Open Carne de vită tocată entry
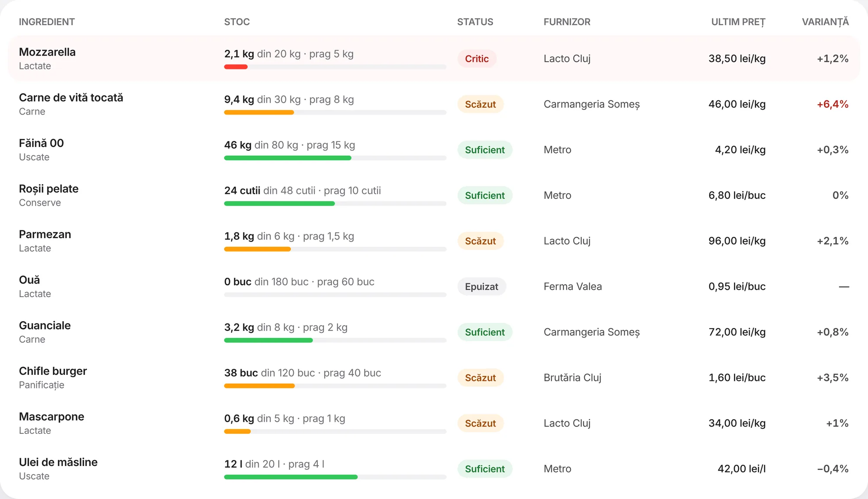The width and height of the screenshot is (868, 499). point(71,98)
